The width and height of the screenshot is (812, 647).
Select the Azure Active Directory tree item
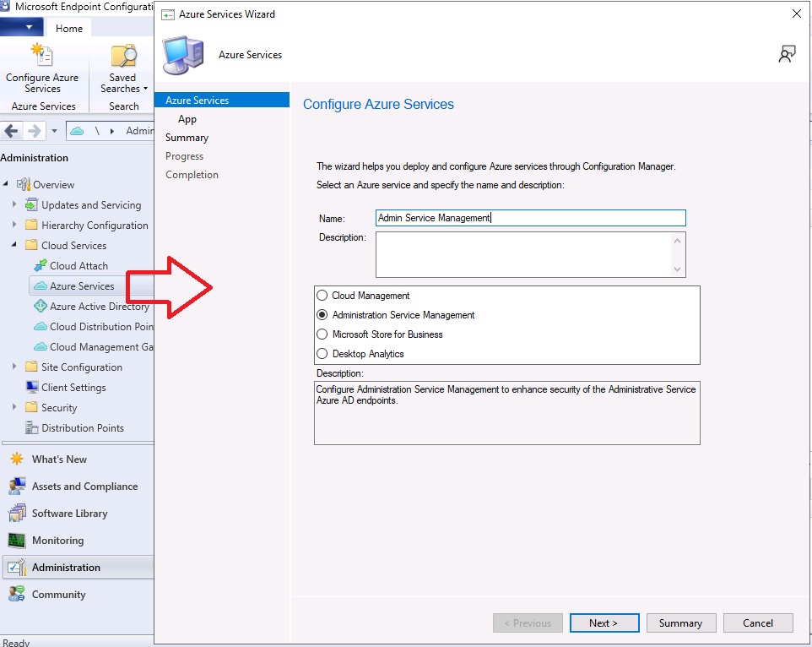[x=99, y=306]
